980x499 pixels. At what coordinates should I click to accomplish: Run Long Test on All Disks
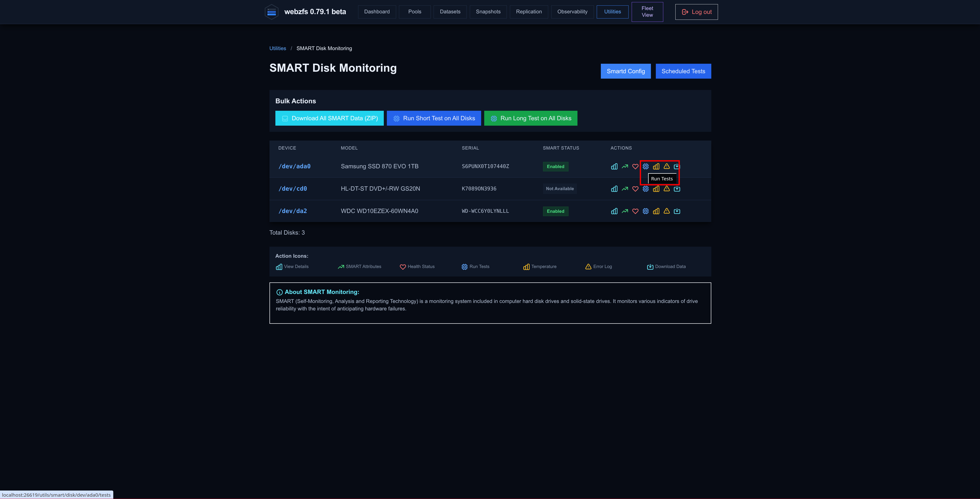531,118
